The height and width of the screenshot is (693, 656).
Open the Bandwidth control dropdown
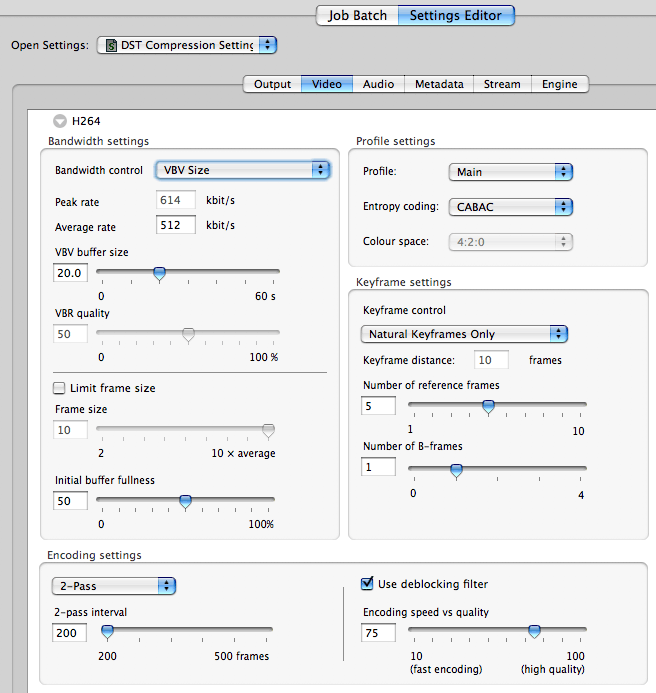(240, 170)
